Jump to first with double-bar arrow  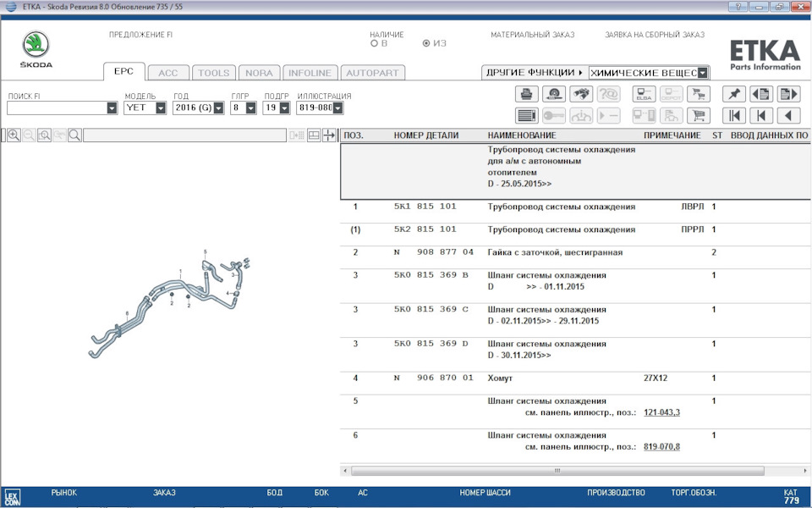click(734, 115)
